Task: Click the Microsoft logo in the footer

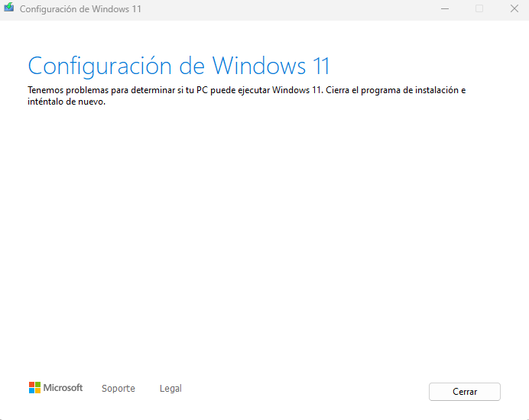Action: coord(56,388)
